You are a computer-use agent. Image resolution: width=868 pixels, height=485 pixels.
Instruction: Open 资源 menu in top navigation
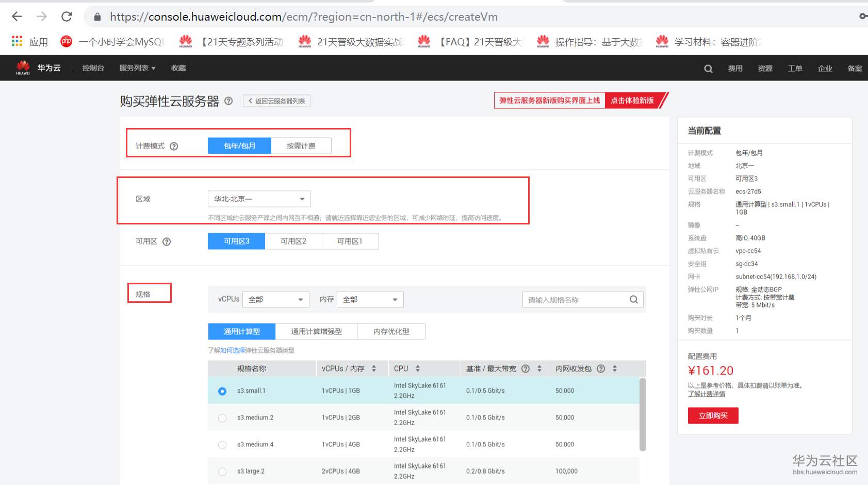(x=765, y=68)
